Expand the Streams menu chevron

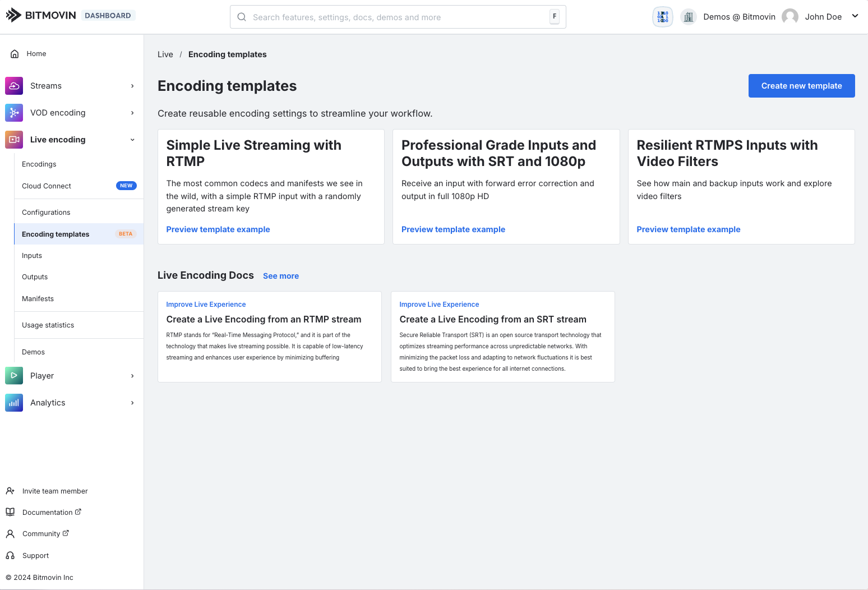pyautogui.click(x=132, y=86)
